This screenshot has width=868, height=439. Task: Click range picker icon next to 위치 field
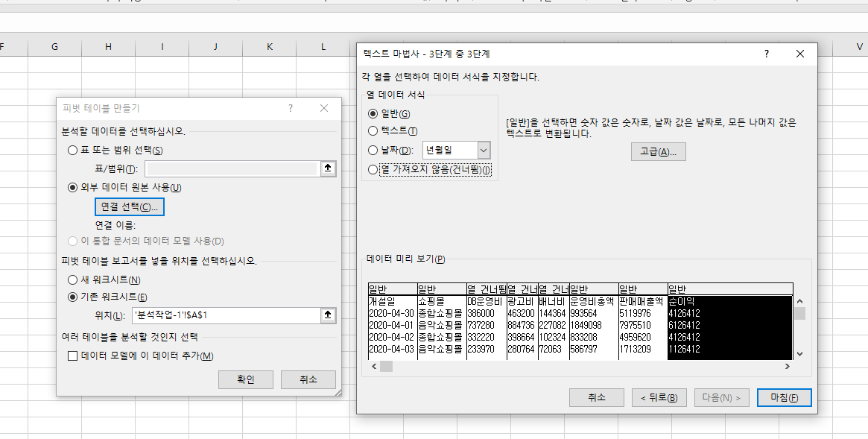click(x=327, y=315)
